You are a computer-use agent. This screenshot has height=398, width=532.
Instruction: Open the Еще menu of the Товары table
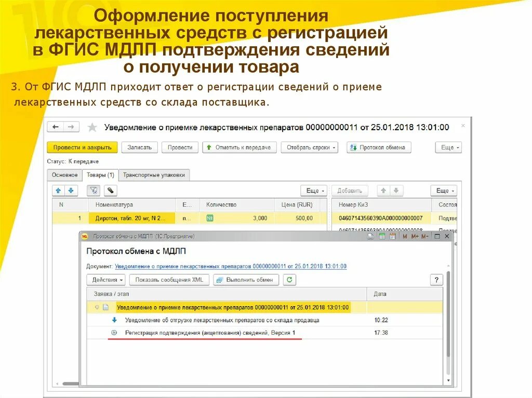[314, 191]
